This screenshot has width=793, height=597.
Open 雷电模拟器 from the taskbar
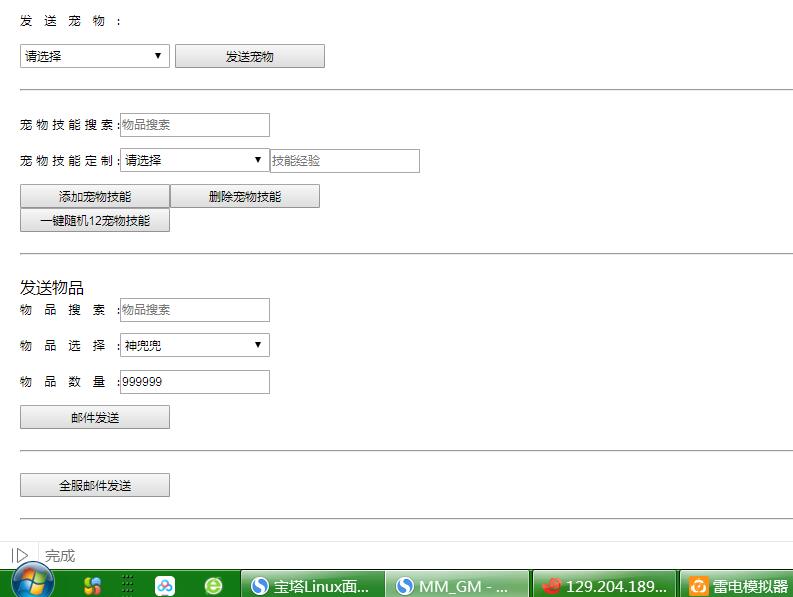coord(738,586)
